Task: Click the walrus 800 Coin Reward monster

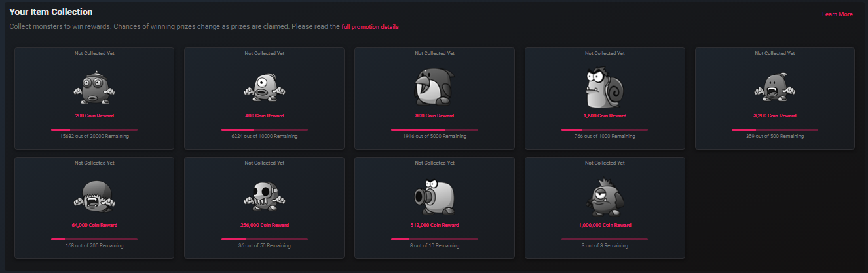Action: coord(434,87)
